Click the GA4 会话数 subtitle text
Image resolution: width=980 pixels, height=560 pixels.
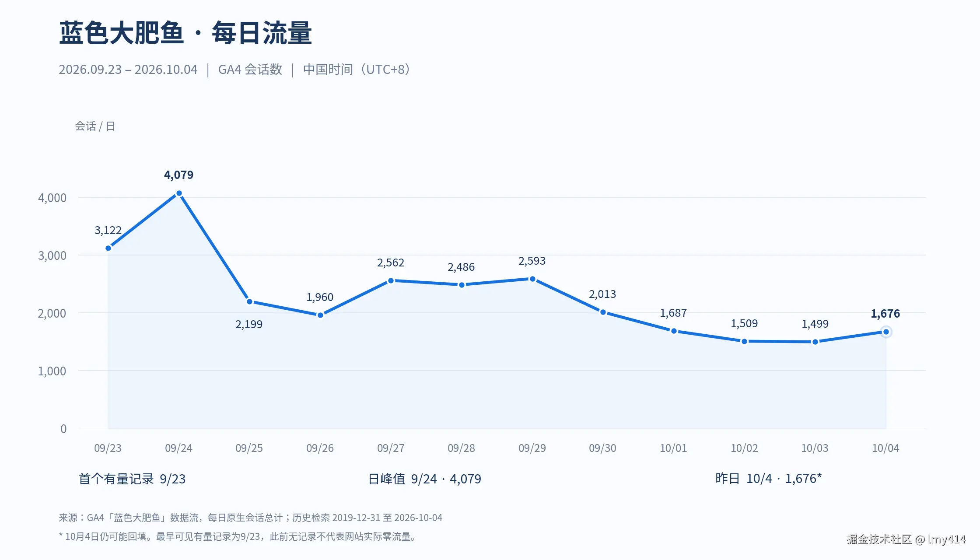point(250,70)
